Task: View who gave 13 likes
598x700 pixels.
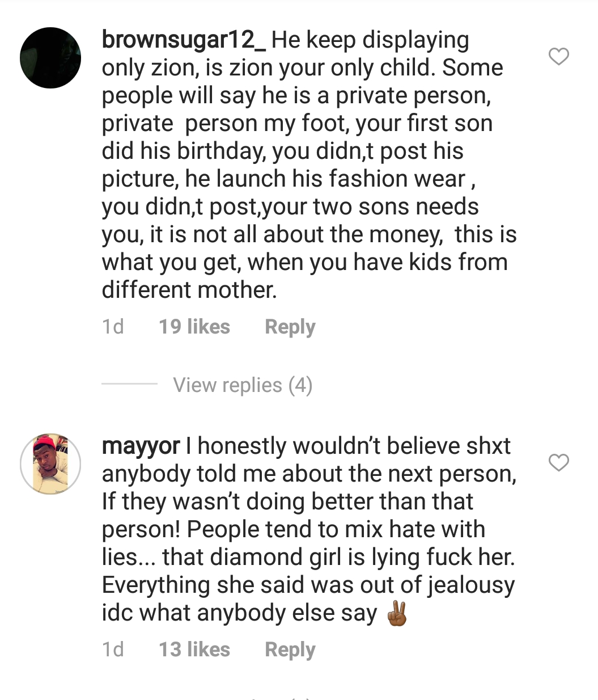Action: tap(194, 650)
